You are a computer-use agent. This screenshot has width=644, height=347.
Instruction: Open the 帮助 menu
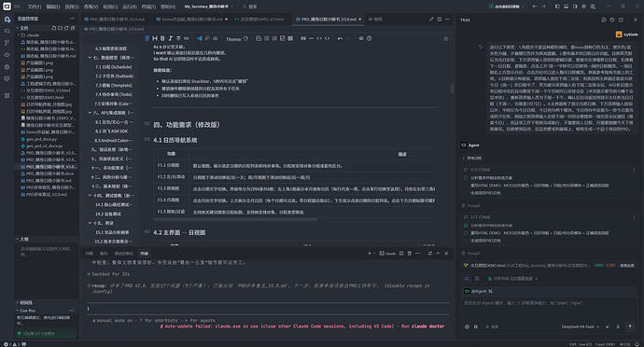pos(168,7)
